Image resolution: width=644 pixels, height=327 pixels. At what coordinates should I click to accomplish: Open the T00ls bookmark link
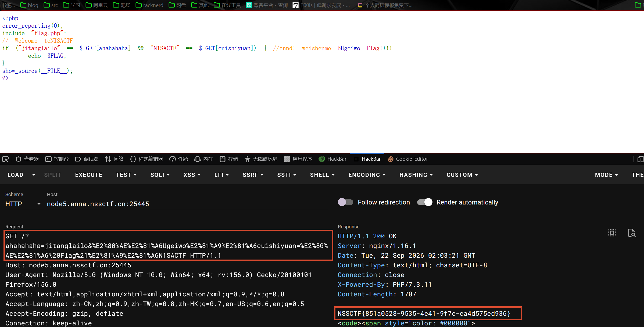point(321,5)
